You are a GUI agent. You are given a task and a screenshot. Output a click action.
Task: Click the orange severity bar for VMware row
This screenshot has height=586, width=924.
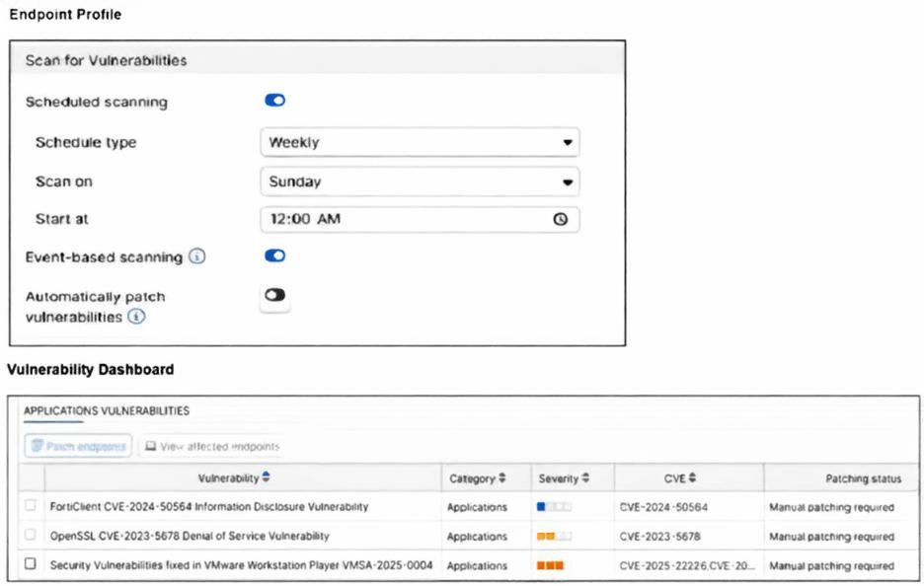(550, 565)
